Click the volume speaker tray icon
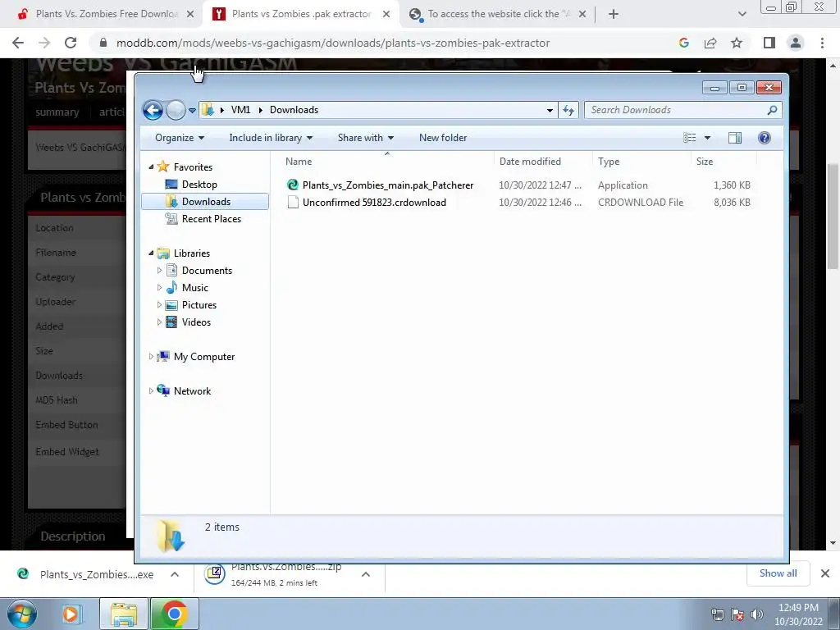 tap(757, 614)
